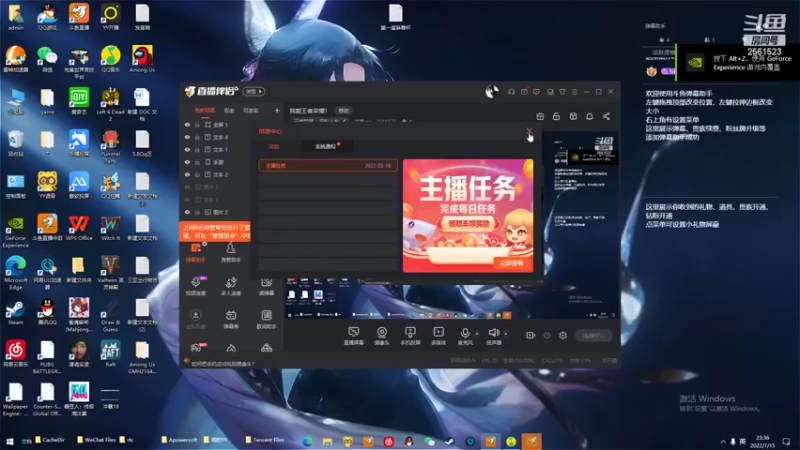800x450 pixels.
Task: Toggle the lock on 全屏 1 source
Action: pos(197,124)
